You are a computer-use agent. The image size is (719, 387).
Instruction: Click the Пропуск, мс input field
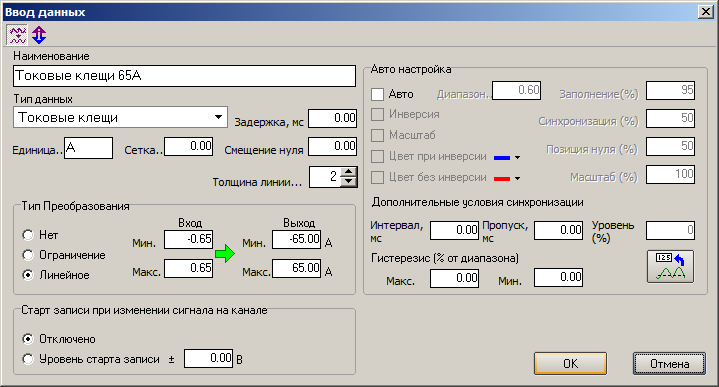pos(559,230)
